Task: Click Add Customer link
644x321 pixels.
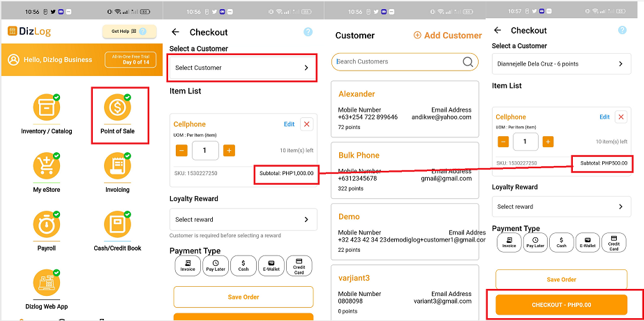Action: [x=448, y=36]
